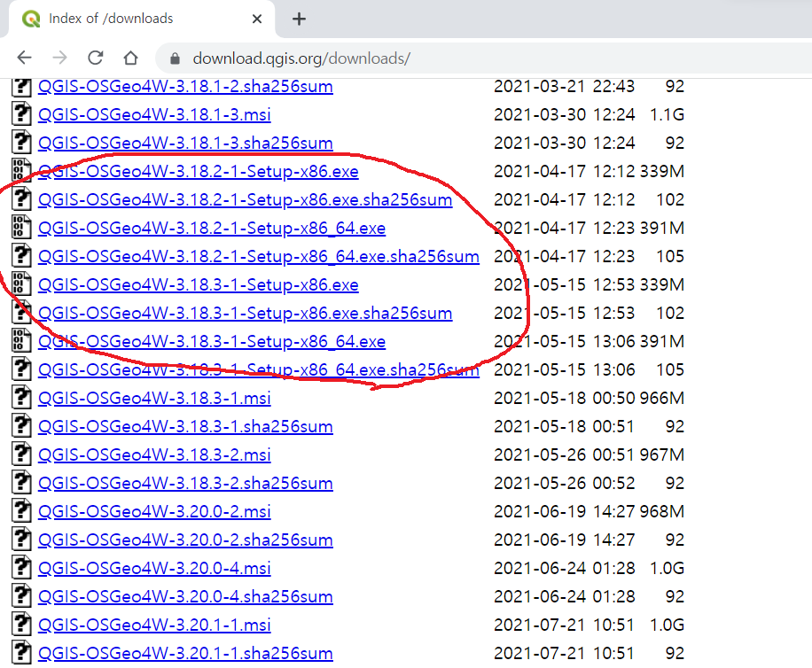The width and height of the screenshot is (812, 668).
Task: Download QGIS-OSGeo4W-3.18.3-1-Setup-x86.exe
Action: (x=199, y=285)
